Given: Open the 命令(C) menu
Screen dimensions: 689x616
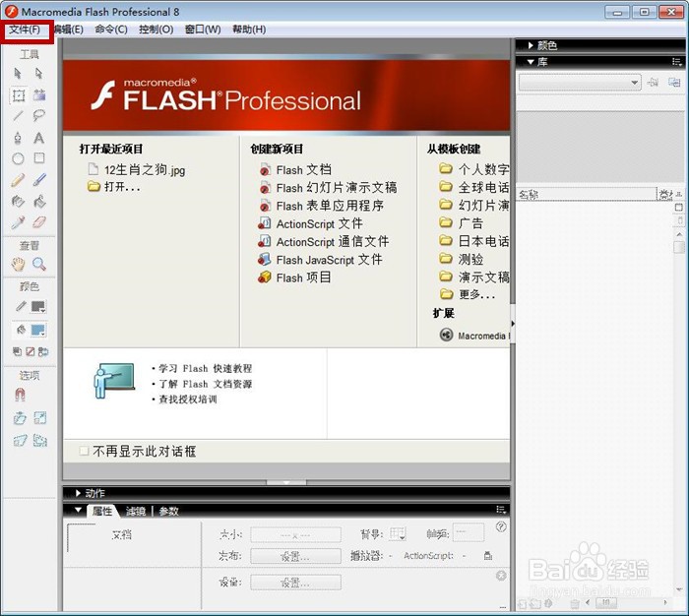Looking at the screenshot, I should tap(111, 30).
